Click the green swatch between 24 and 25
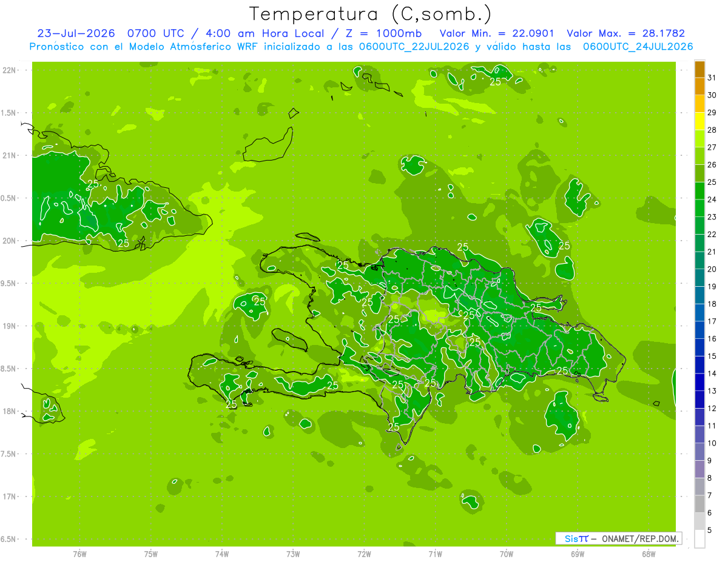Image resolution: width=728 pixels, height=562 pixels. click(699, 191)
